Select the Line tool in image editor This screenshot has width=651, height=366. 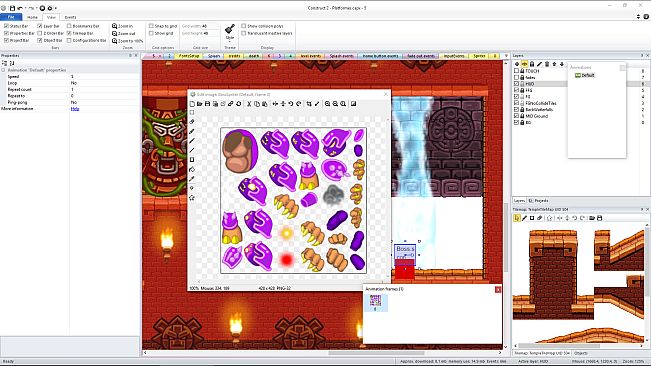click(x=192, y=151)
